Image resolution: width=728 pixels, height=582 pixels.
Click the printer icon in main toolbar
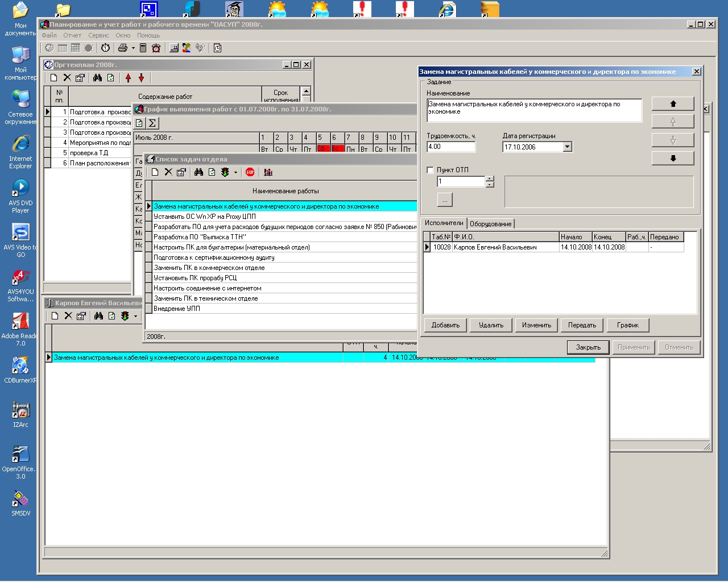point(122,48)
